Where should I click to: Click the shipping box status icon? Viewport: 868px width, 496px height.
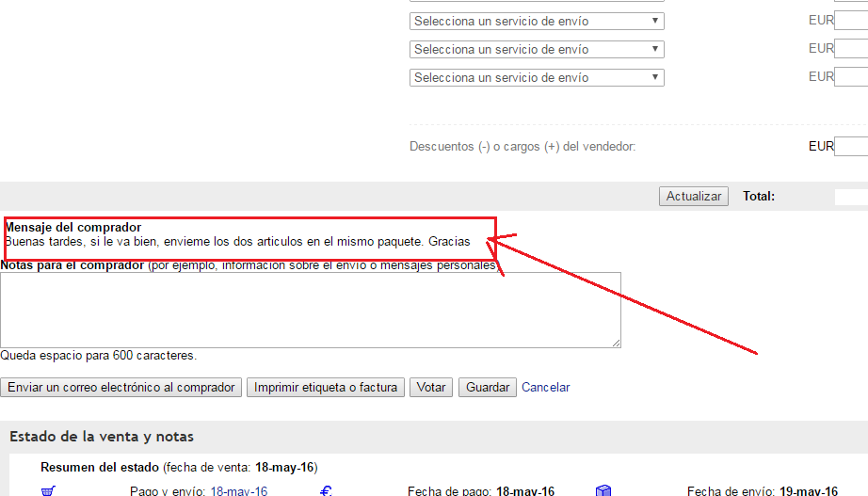(603, 490)
